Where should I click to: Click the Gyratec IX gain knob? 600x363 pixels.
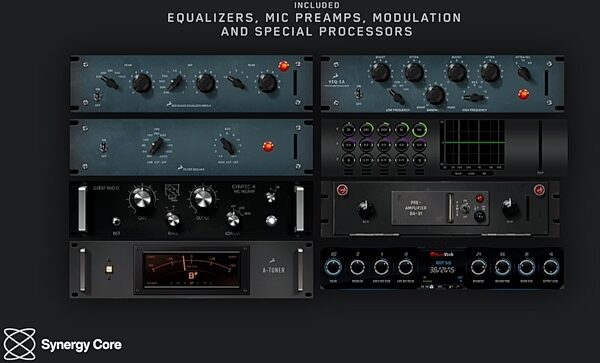[142, 199]
